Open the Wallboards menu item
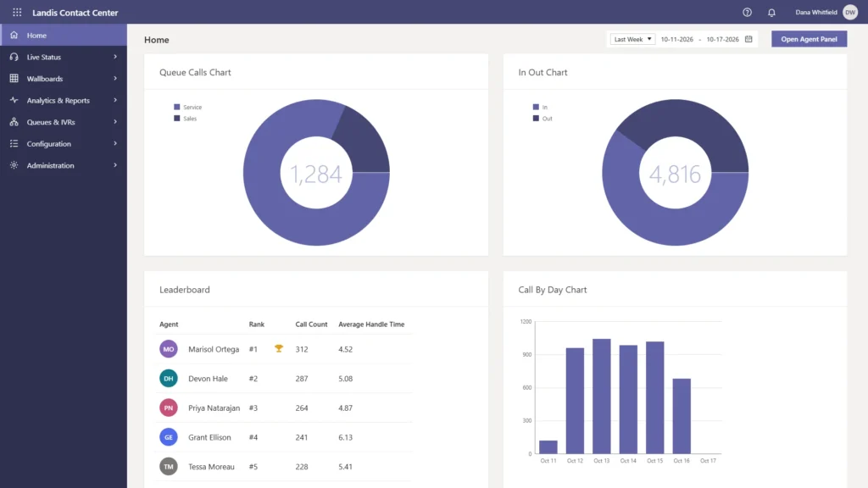 click(x=64, y=78)
